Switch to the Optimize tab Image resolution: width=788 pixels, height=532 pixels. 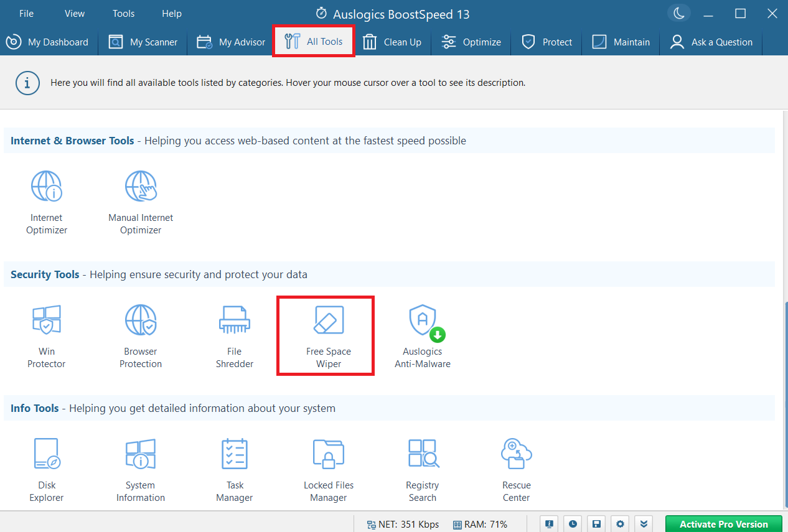click(x=471, y=42)
